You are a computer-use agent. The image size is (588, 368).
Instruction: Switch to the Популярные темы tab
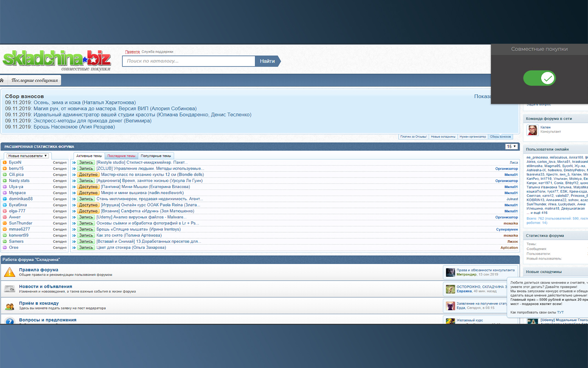156,156
